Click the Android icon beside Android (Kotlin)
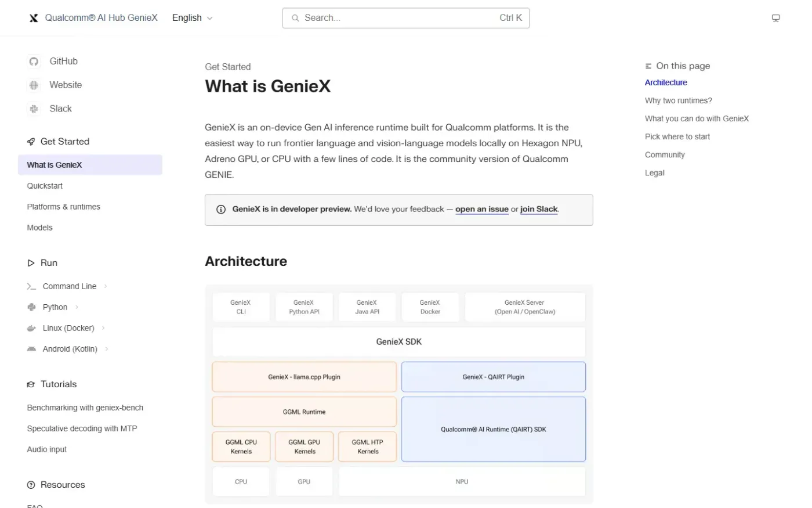 click(x=32, y=349)
